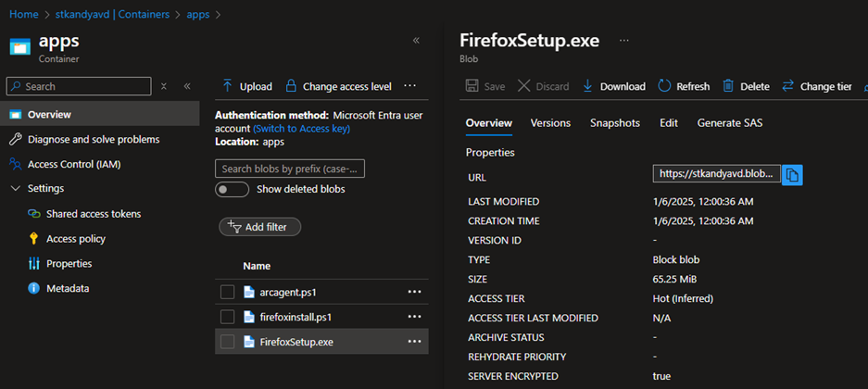This screenshot has width=868, height=389.
Task: Collapse the Settings section in the sidebar
Action: (x=16, y=188)
